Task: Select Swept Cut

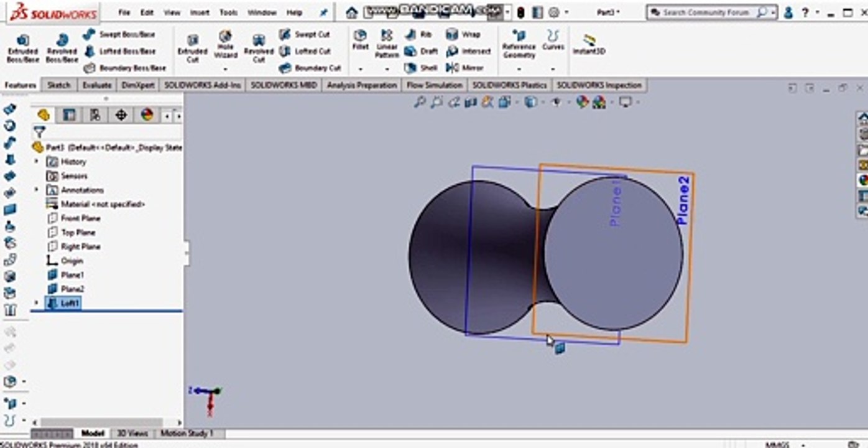Action: tap(305, 34)
